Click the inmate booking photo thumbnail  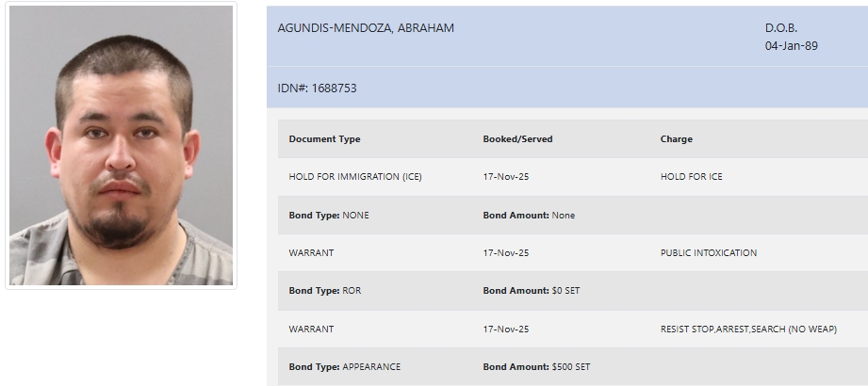pyautogui.click(x=121, y=146)
